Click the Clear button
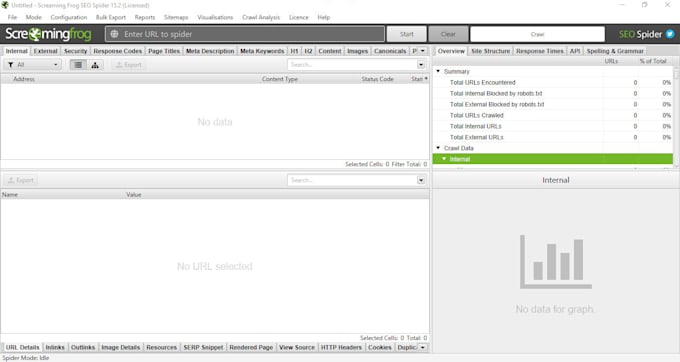The image size is (680, 362). [448, 34]
